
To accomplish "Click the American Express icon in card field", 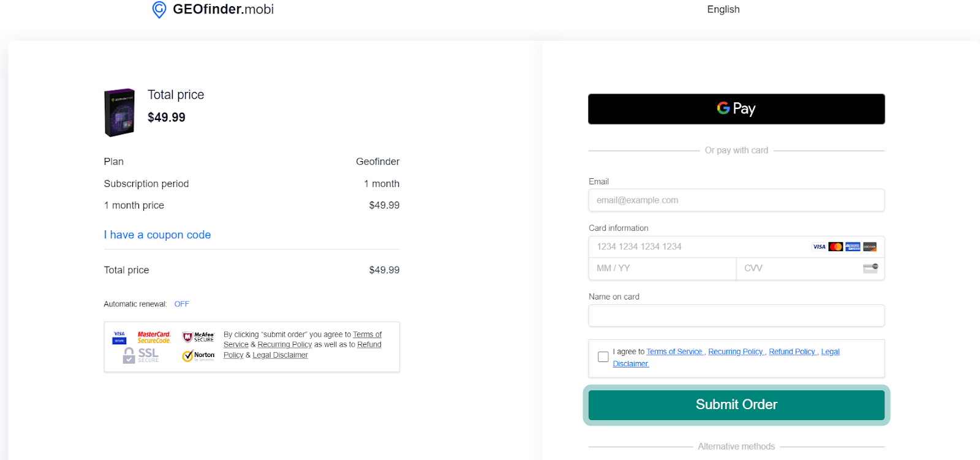I will click(853, 247).
